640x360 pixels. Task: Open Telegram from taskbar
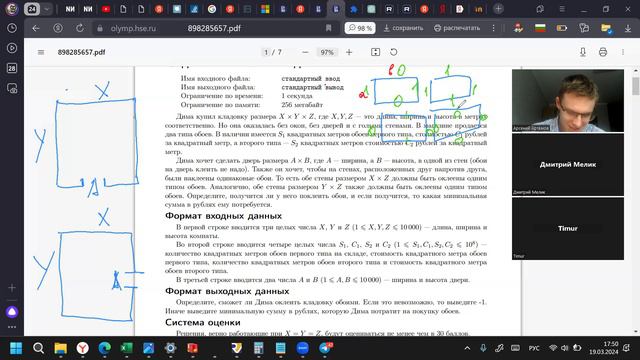point(325,348)
